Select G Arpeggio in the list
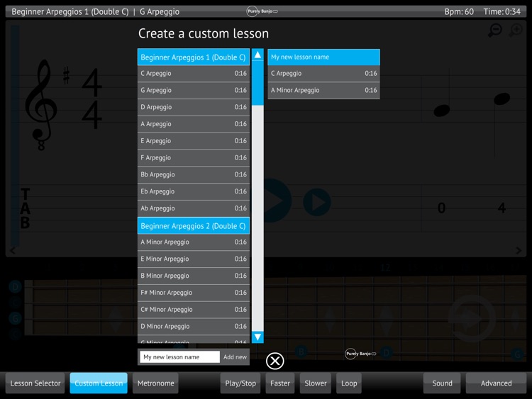 tap(194, 90)
